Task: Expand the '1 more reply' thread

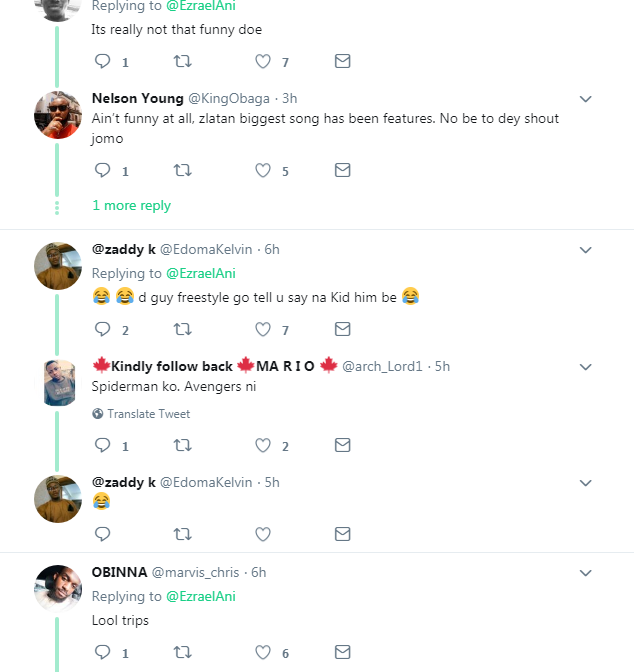Action: [131, 206]
